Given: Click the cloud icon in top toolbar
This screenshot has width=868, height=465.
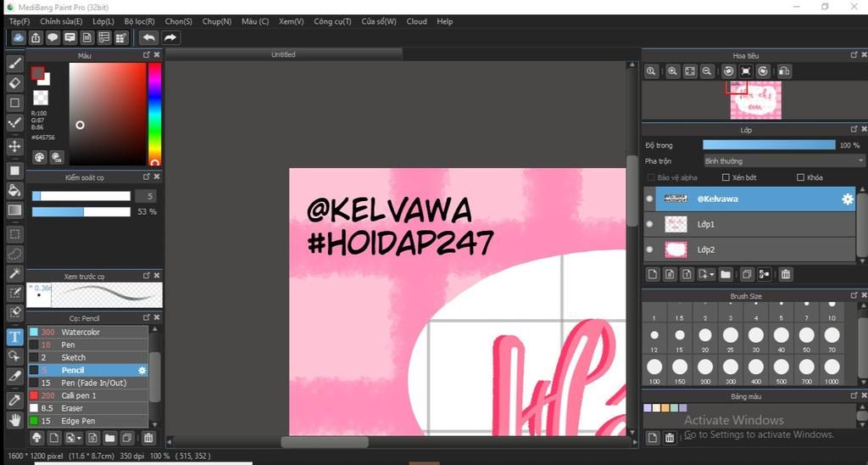Looking at the screenshot, I should click(x=19, y=37).
